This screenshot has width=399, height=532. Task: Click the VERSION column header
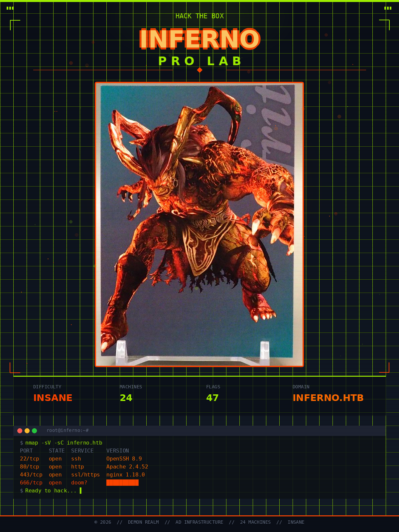coord(118,451)
